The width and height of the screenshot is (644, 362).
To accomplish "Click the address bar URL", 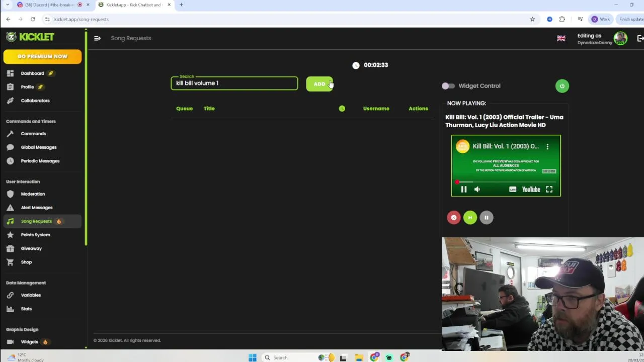I will click(81, 19).
